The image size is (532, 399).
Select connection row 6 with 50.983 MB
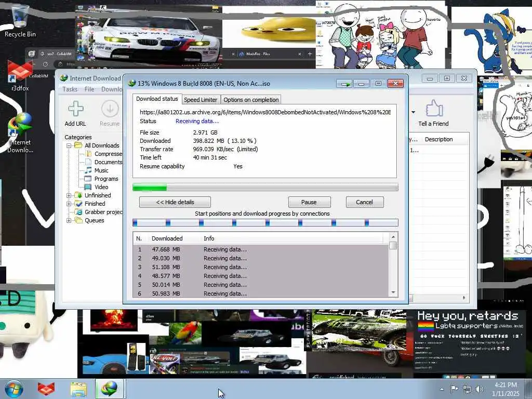[x=261, y=294]
